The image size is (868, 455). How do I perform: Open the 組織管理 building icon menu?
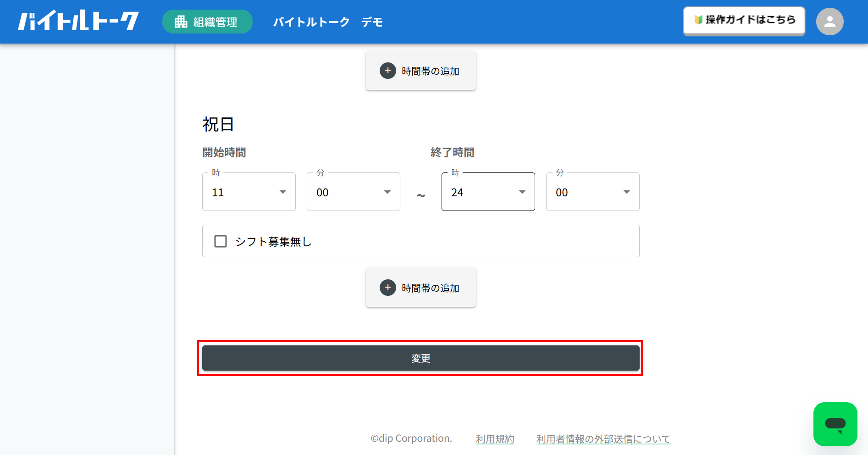tap(207, 22)
